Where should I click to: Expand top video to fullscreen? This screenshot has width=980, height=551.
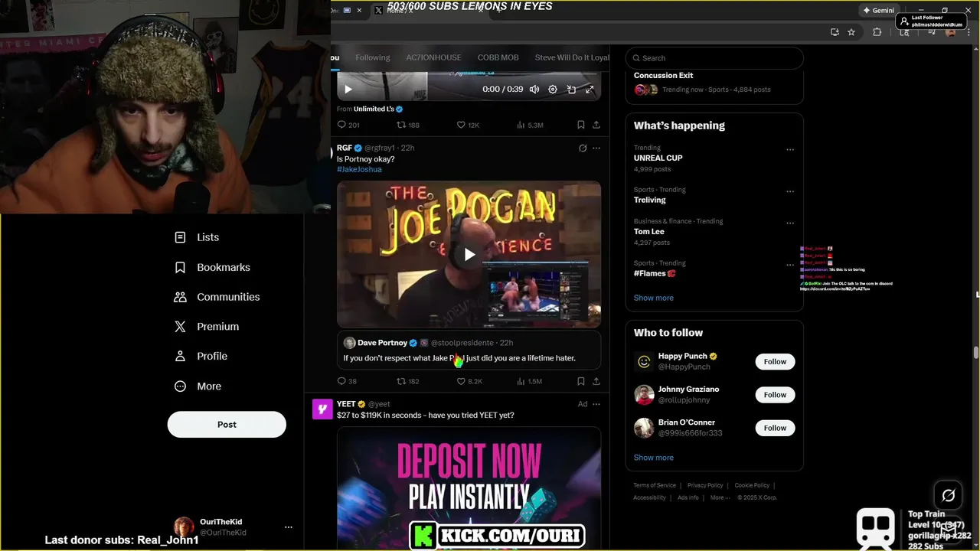pos(590,90)
